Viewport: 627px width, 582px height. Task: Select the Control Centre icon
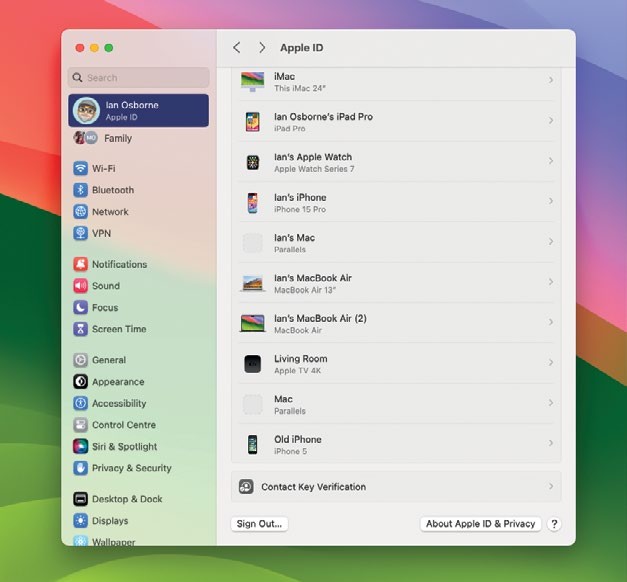coord(80,425)
